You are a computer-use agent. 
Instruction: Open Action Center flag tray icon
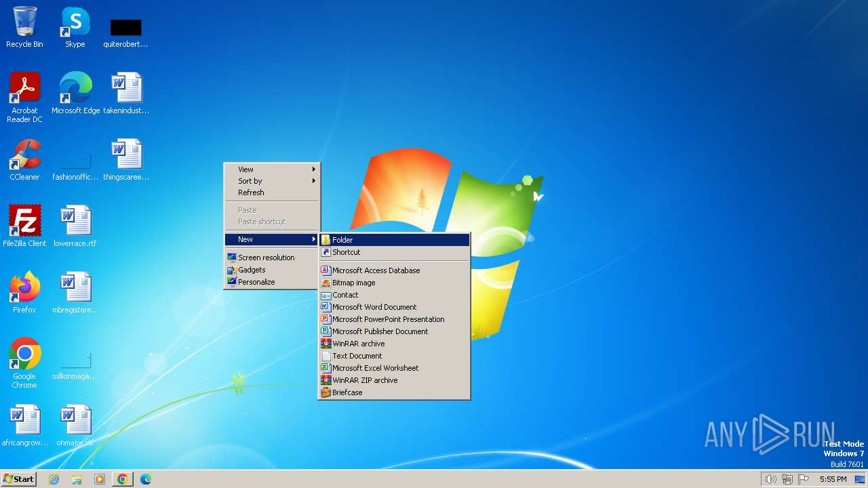(x=804, y=479)
